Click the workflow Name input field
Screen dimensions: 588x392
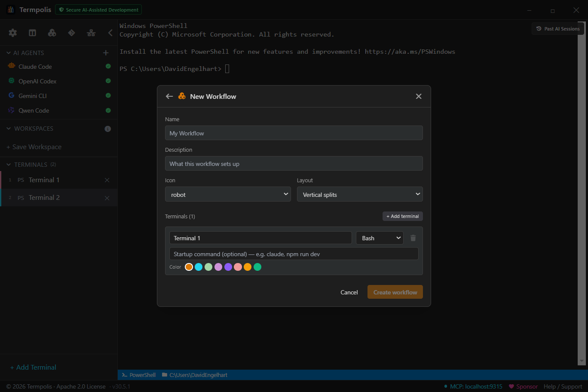[x=294, y=133]
